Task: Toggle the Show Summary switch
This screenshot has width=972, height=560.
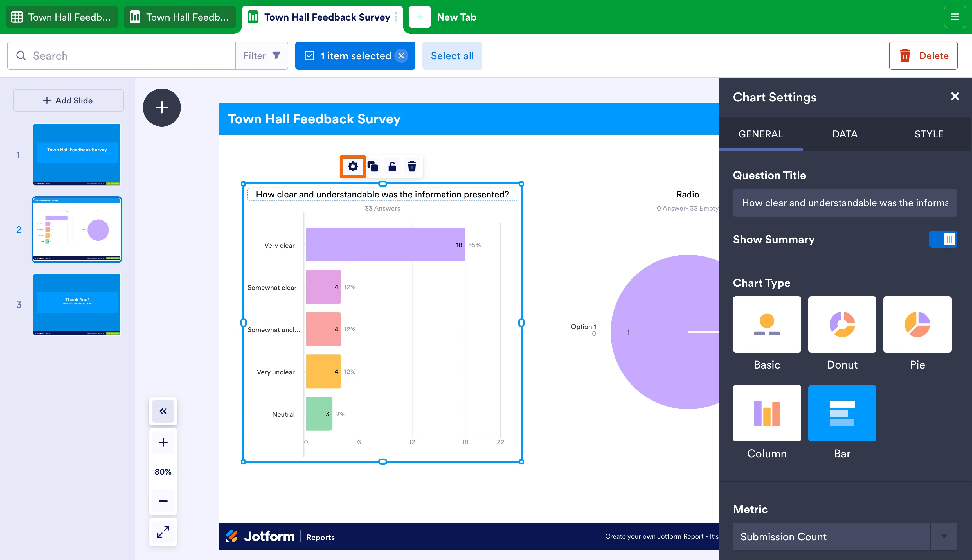Action: pyautogui.click(x=943, y=239)
